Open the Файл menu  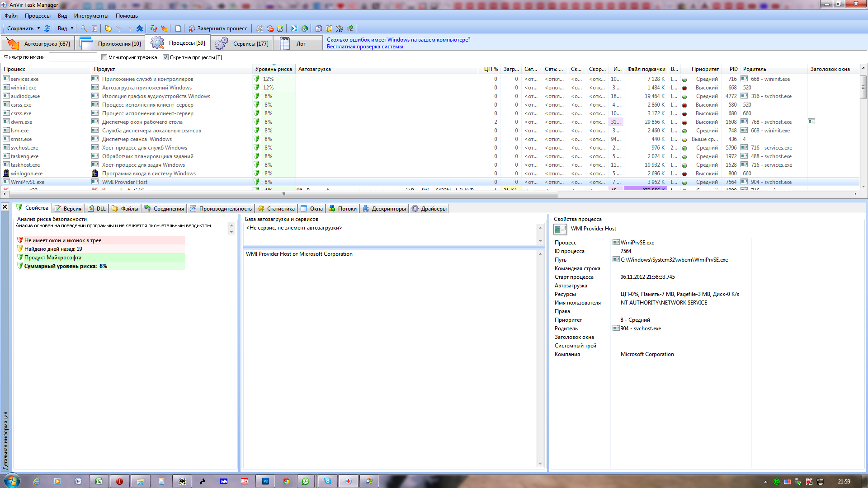11,16
